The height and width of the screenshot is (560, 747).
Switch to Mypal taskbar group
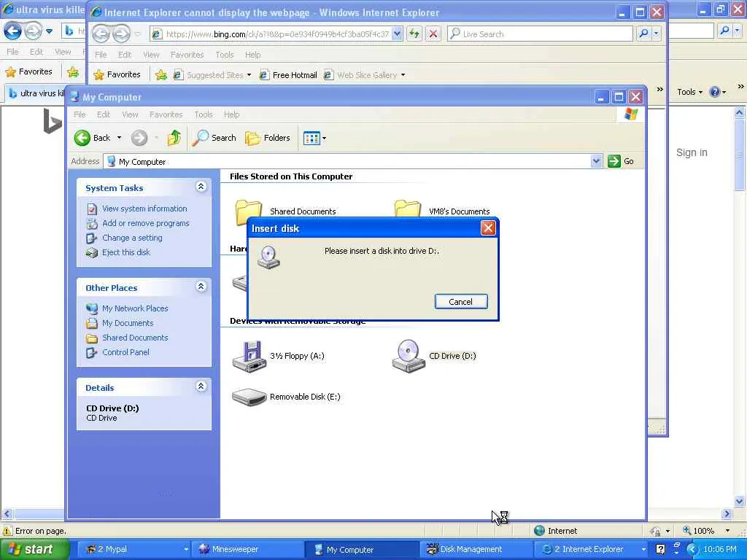click(133, 550)
